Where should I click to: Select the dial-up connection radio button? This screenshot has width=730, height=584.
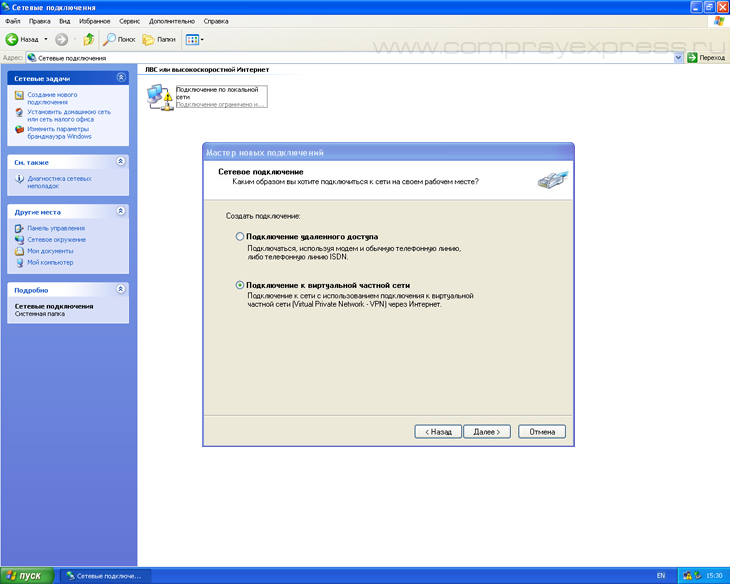[x=239, y=236]
